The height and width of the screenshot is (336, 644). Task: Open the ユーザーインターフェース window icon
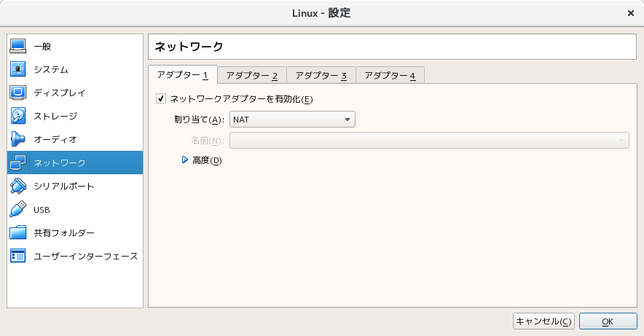pyautogui.click(x=17, y=256)
